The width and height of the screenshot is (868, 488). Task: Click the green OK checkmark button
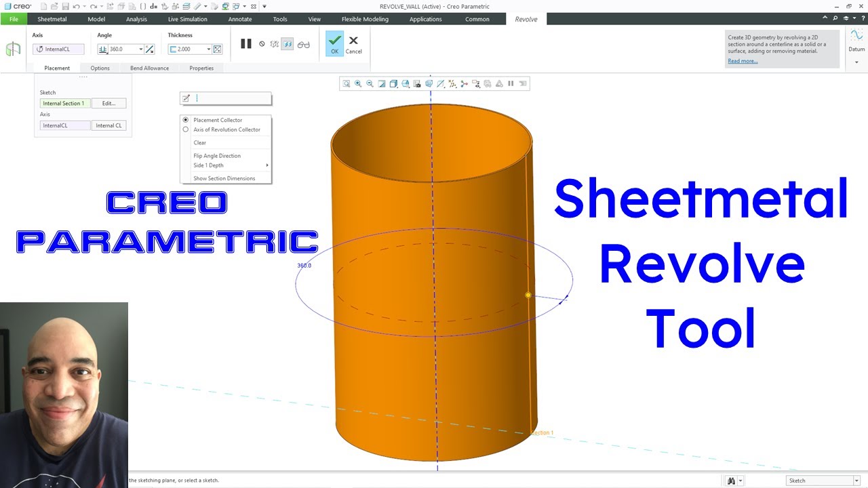tap(334, 43)
